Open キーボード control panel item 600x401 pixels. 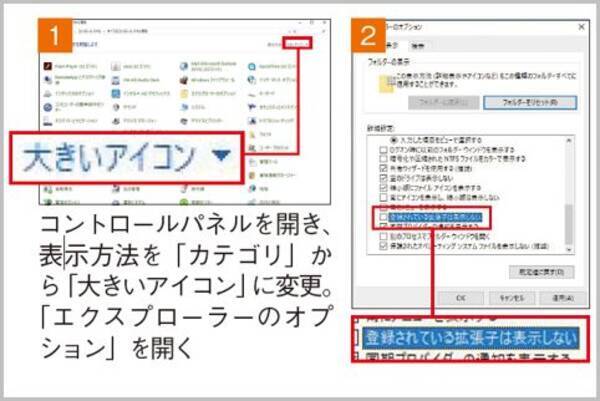tap(262, 93)
